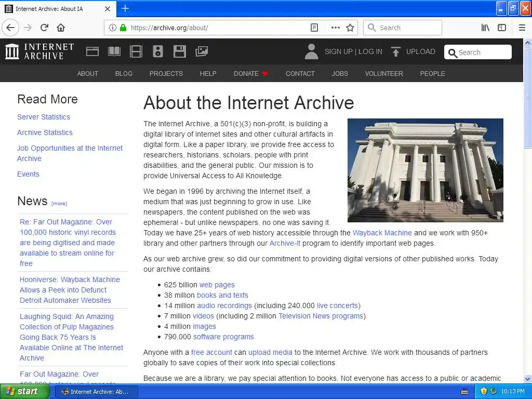Toggle reader view in address bar
The width and height of the screenshot is (532, 399).
[314, 28]
